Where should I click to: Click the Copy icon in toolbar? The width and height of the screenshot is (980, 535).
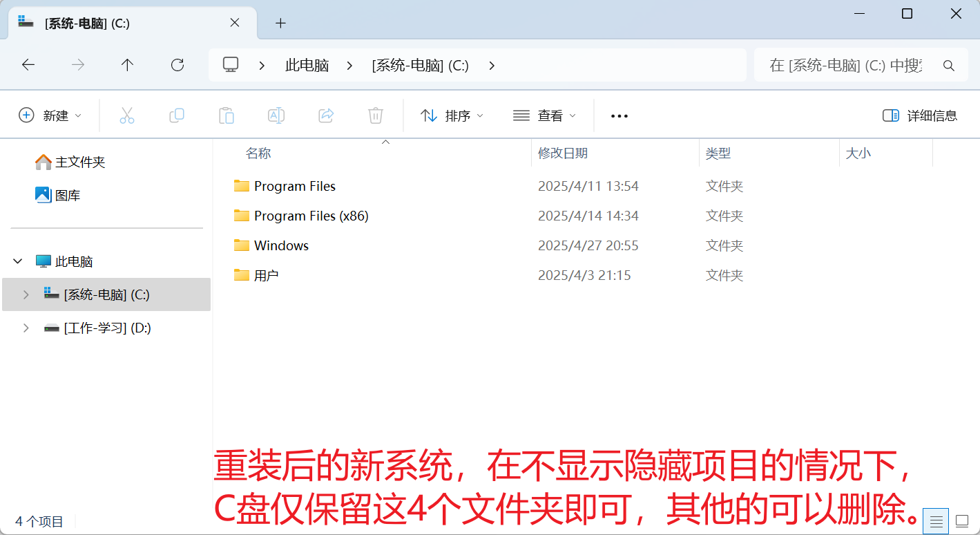click(x=177, y=115)
